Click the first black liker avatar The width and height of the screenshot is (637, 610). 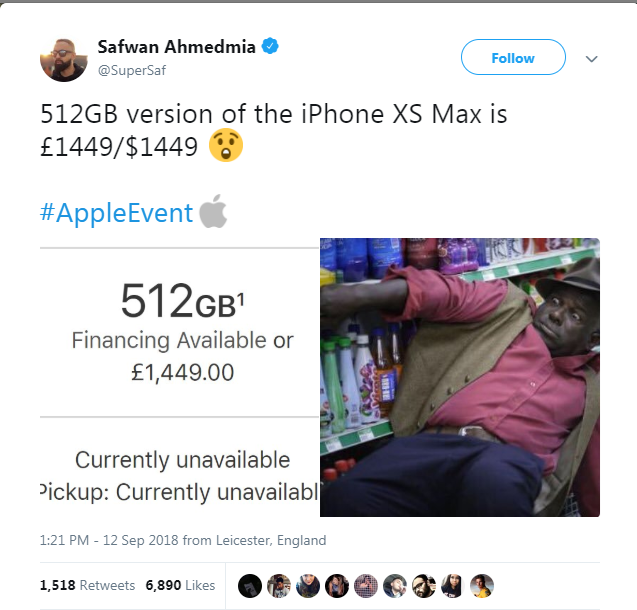click(249, 586)
